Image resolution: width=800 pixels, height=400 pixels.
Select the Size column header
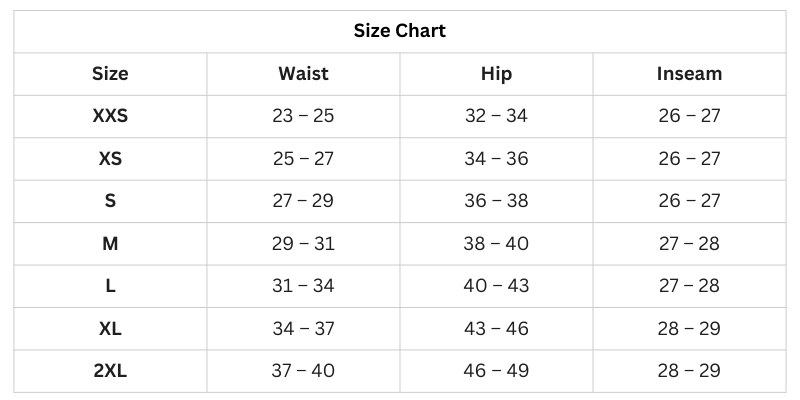point(110,74)
